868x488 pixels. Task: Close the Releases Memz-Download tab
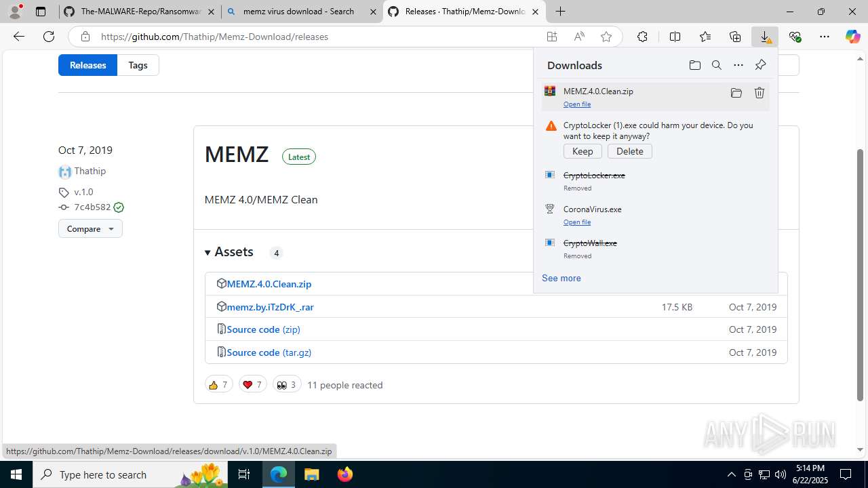(536, 12)
